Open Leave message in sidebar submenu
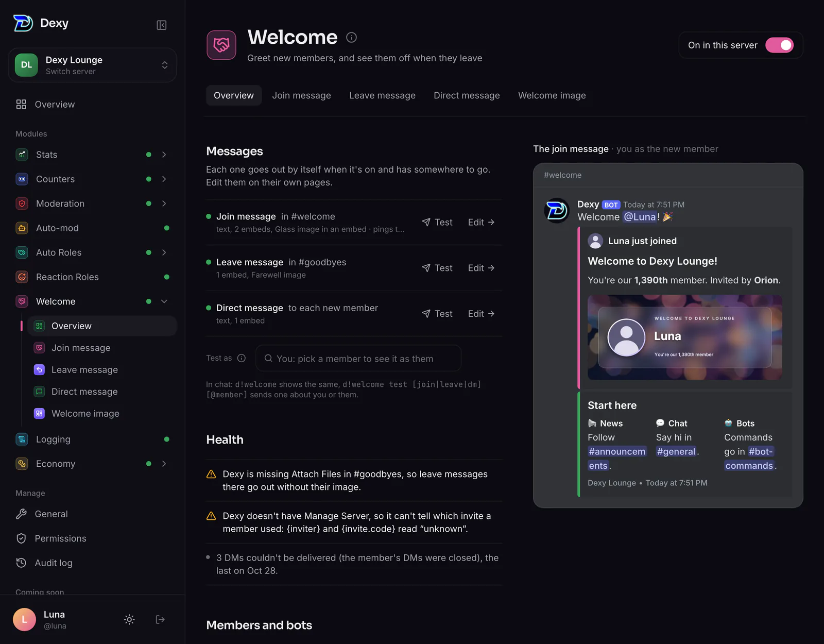The image size is (824, 644). click(x=102, y=369)
